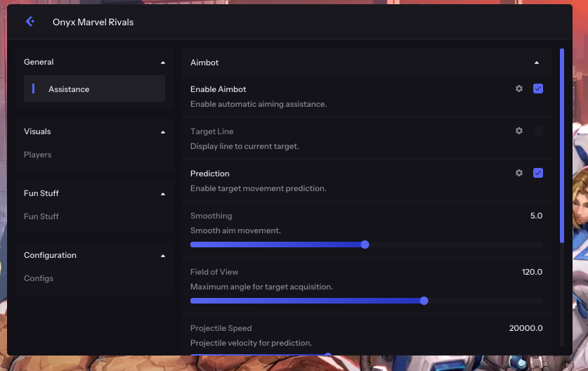Collapse the Aimbot panel arrow
Viewport: 588px width, 371px height.
(537, 63)
